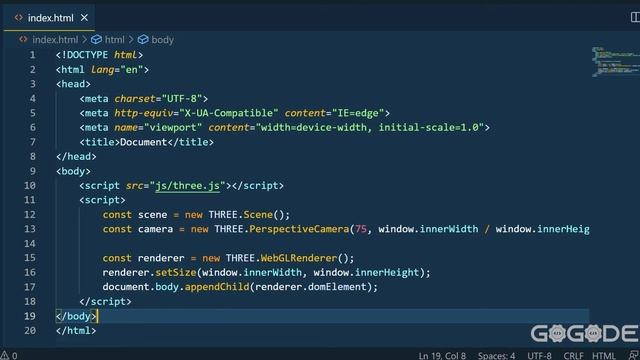
Task: Open Ln 19, Col 8 go-to-line status
Action: click(x=442, y=356)
